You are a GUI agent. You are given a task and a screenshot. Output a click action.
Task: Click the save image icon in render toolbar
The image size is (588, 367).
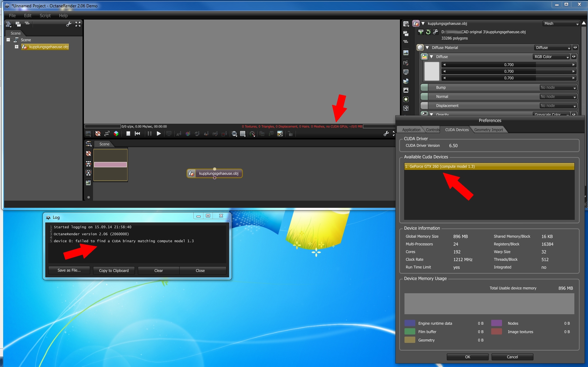(x=88, y=134)
